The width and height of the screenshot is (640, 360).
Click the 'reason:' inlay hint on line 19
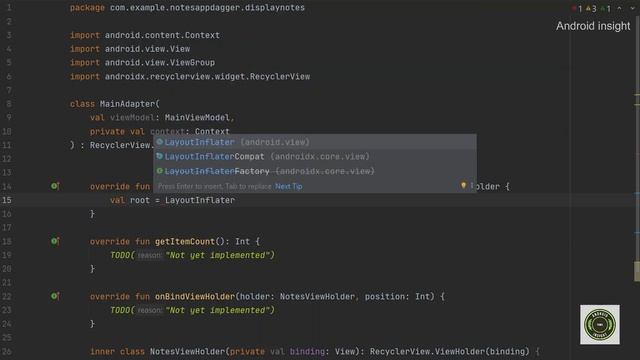149,256
